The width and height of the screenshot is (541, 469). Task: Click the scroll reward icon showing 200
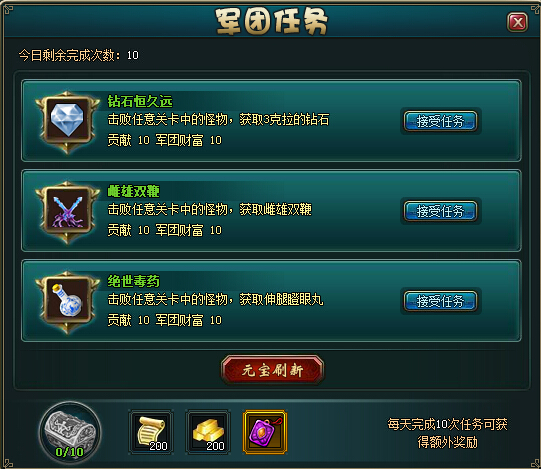pos(151,432)
